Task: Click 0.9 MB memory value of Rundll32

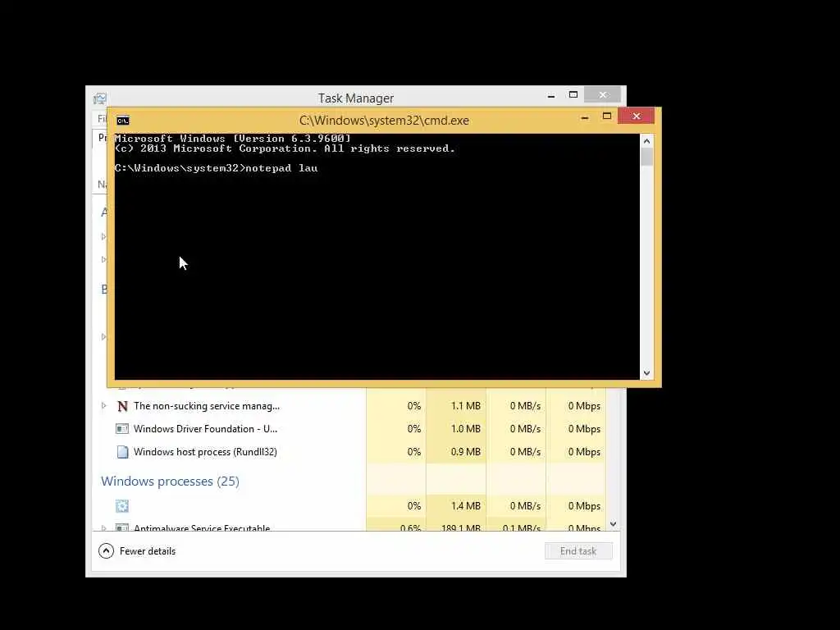Action: (x=466, y=452)
